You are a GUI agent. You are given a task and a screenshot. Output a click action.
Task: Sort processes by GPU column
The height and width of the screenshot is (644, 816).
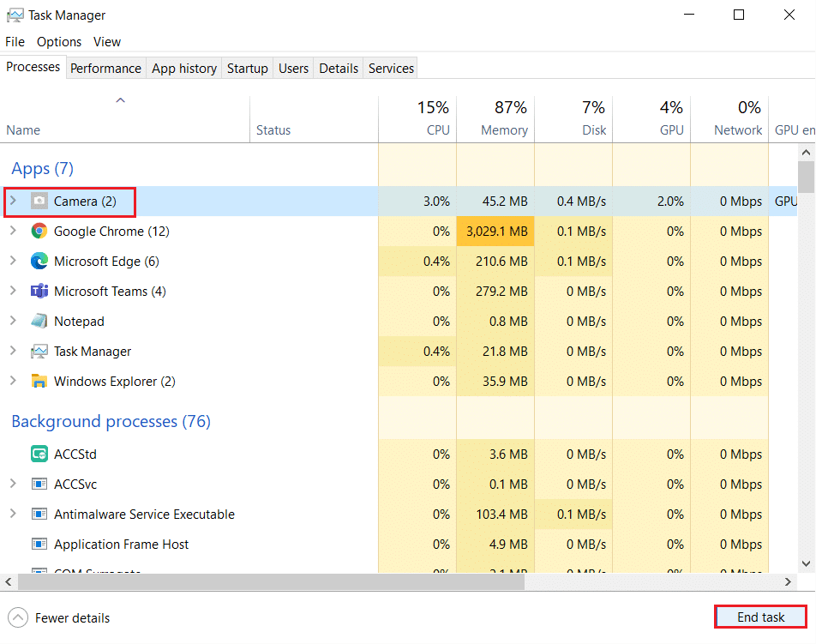coord(651,118)
